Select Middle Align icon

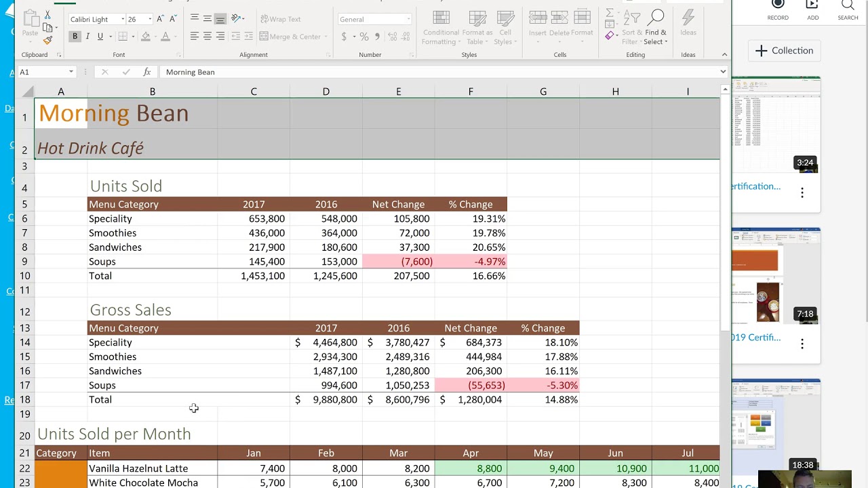click(208, 18)
